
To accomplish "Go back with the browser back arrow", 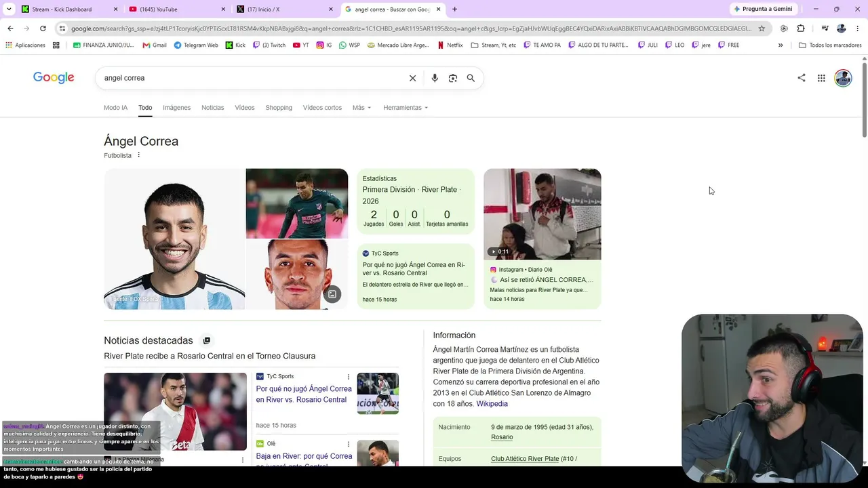I will click(10, 28).
